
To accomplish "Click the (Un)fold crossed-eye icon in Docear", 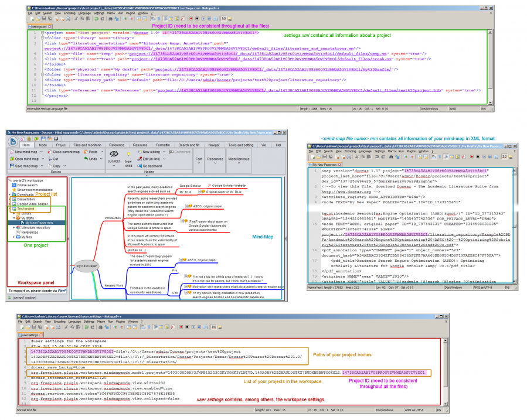I will pyautogui.click(x=114, y=153).
